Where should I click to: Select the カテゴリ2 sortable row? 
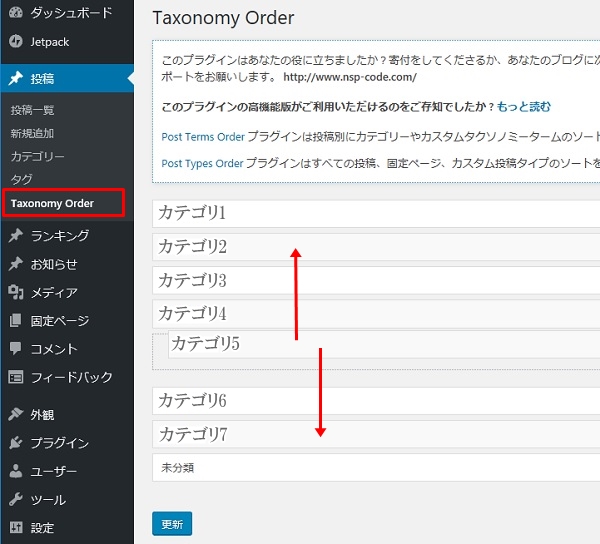[376, 247]
